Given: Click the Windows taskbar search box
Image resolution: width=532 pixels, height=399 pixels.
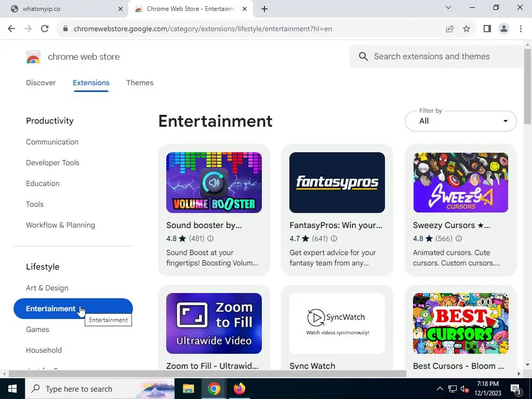Looking at the screenshot, I should [99, 389].
